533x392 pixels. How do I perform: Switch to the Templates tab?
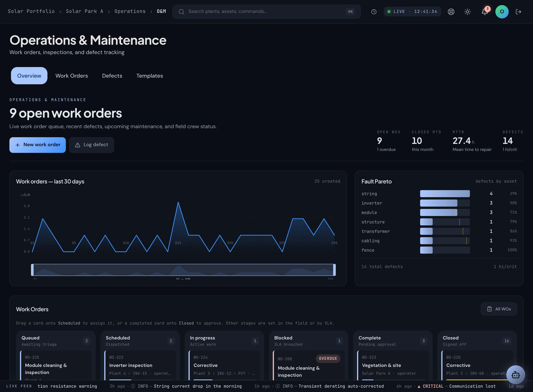click(x=149, y=76)
